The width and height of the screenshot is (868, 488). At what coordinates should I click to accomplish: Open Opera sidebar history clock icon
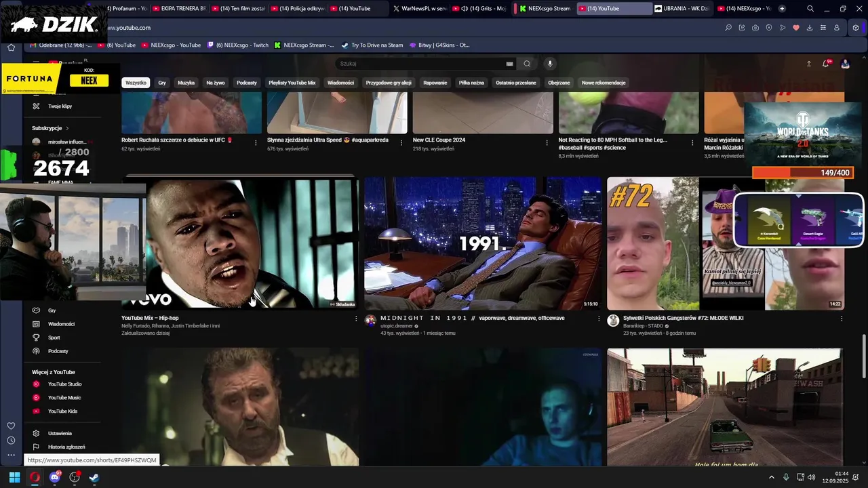point(11,441)
